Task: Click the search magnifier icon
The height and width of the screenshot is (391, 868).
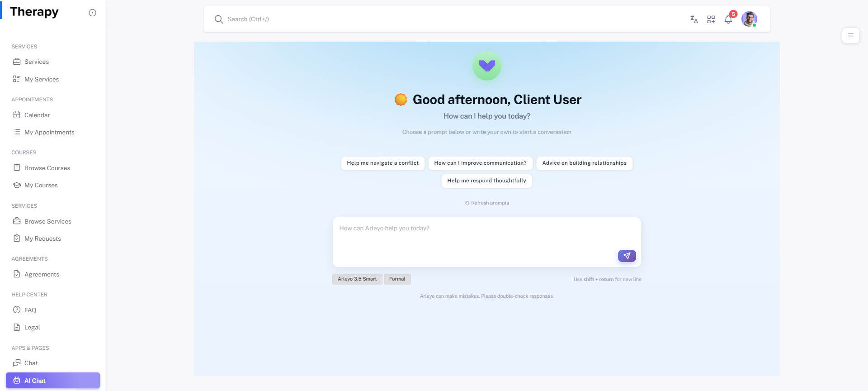Action: click(x=219, y=19)
